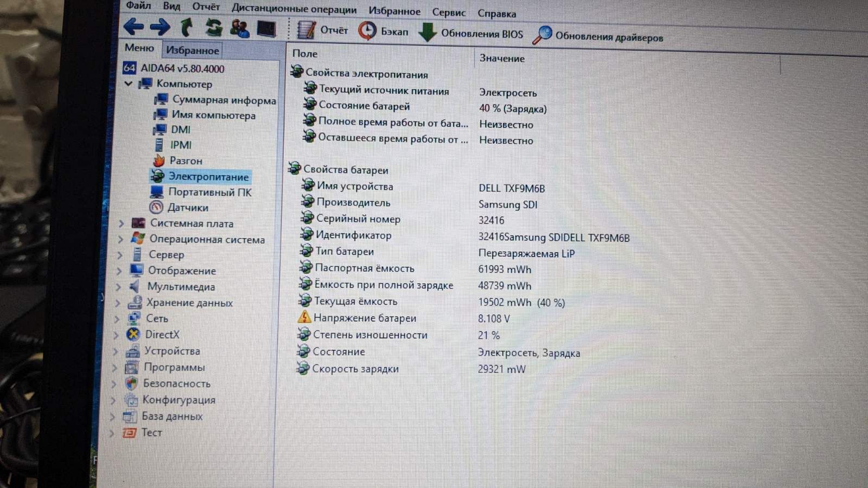Select the Датчики sensor item
This screenshot has height=488, width=868.
178,207
